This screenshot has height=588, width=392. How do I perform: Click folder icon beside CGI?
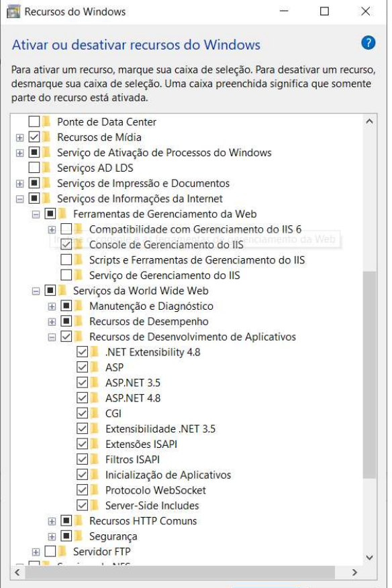pos(95,413)
